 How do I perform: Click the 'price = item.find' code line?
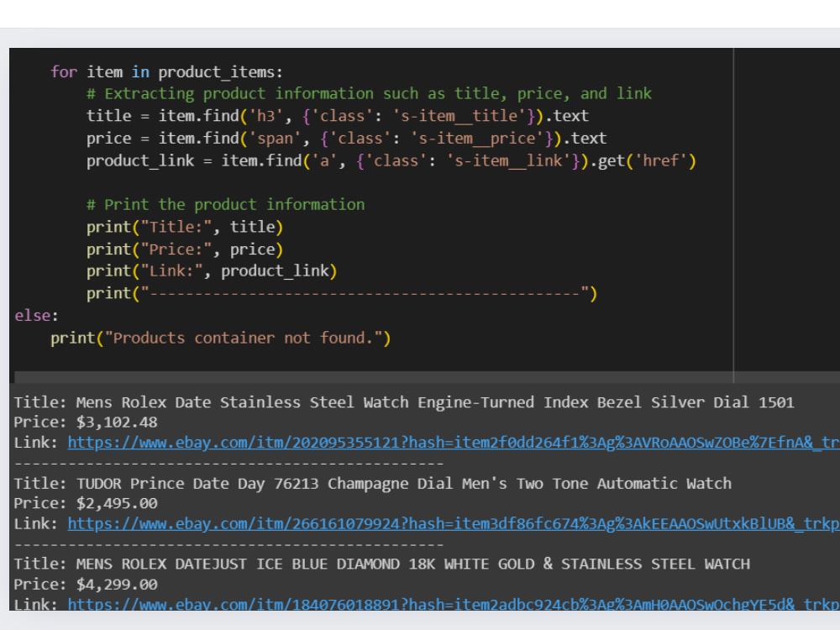point(347,139)
